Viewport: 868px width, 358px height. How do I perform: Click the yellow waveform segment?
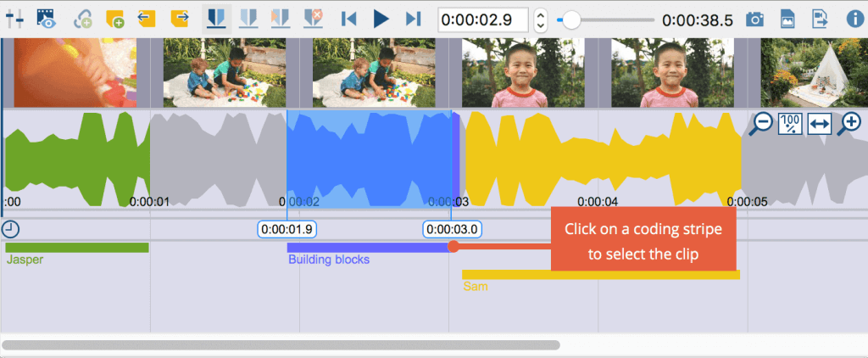[x=603, y=159]
